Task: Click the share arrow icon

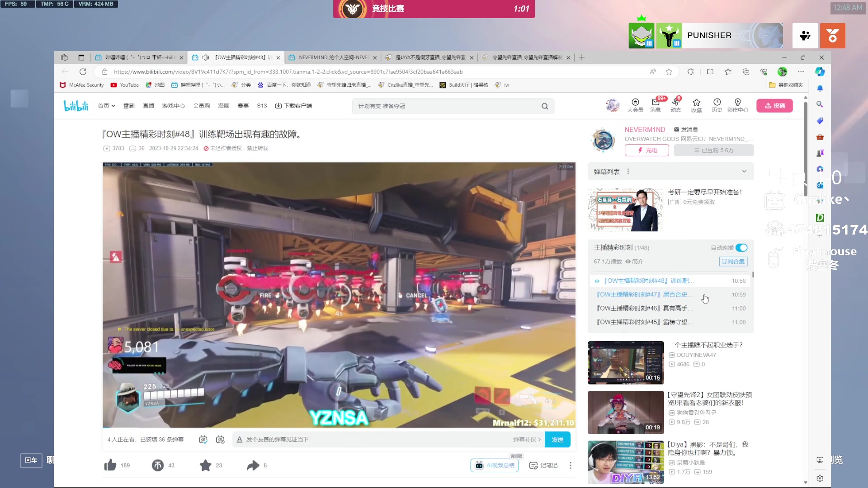Action: coord(253,465)
